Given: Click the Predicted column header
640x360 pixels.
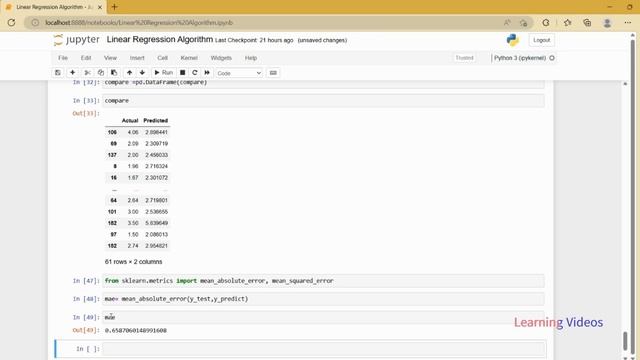Looking at the screenshot, I should pos(156,120).
